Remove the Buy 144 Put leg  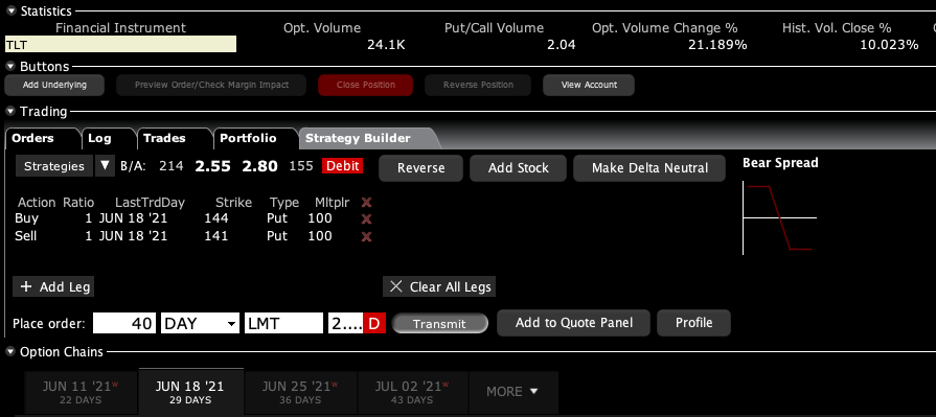pos(366,219)
